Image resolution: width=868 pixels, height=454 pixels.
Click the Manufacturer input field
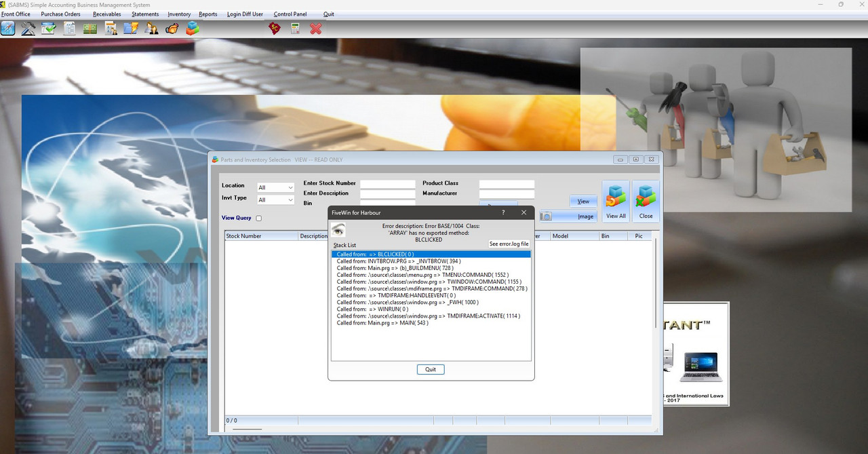(507, 194)
